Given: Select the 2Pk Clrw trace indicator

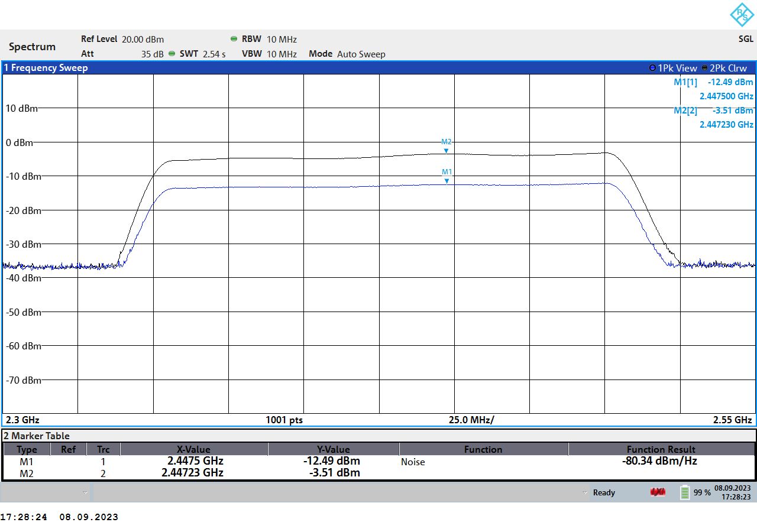Looking at the screenshot, I should (724, 68).
